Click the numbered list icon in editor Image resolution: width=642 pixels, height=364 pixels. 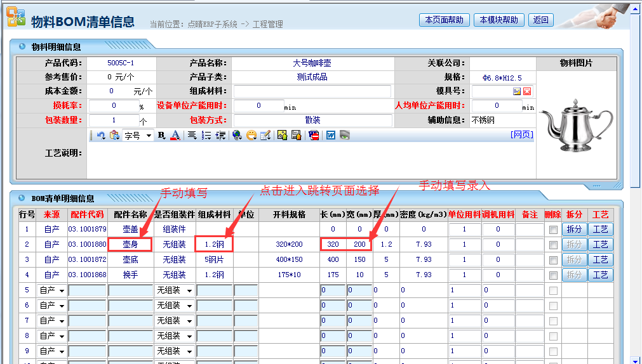coord(206,135)
